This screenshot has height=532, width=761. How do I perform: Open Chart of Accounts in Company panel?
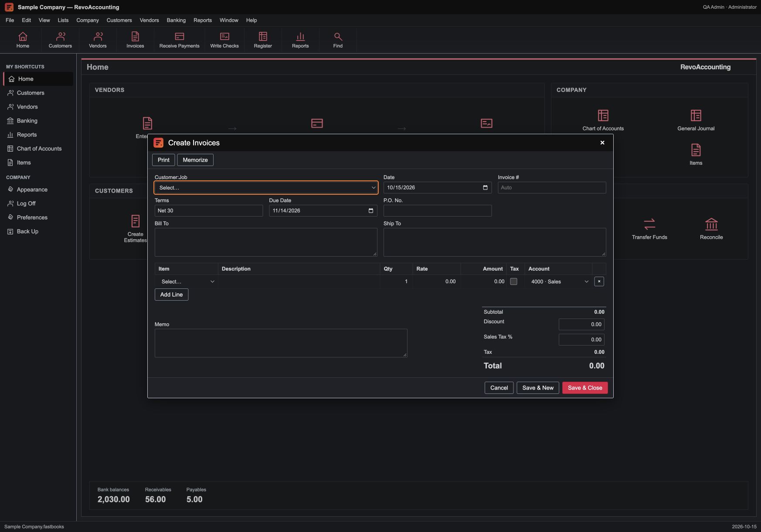pos(603,120)
